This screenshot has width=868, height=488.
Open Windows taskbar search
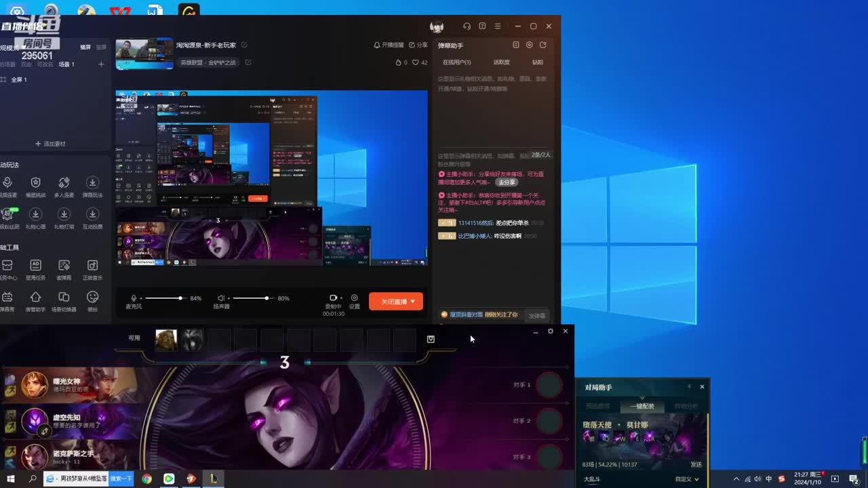coord(33,479)
